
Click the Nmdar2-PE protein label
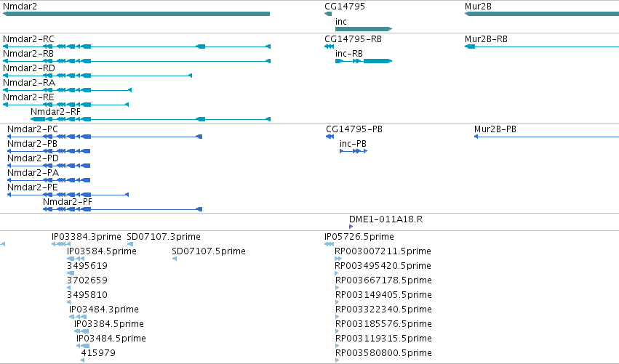33,187
